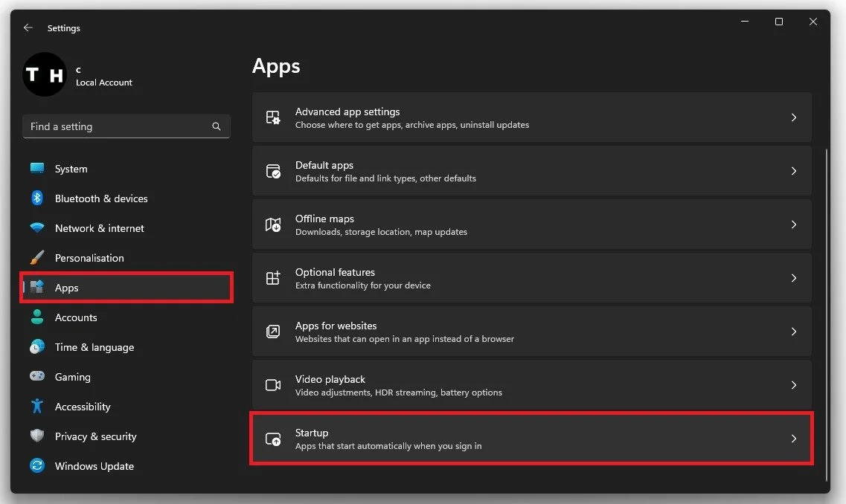
Task: Click the Offline maps icon
Action: 273,224
